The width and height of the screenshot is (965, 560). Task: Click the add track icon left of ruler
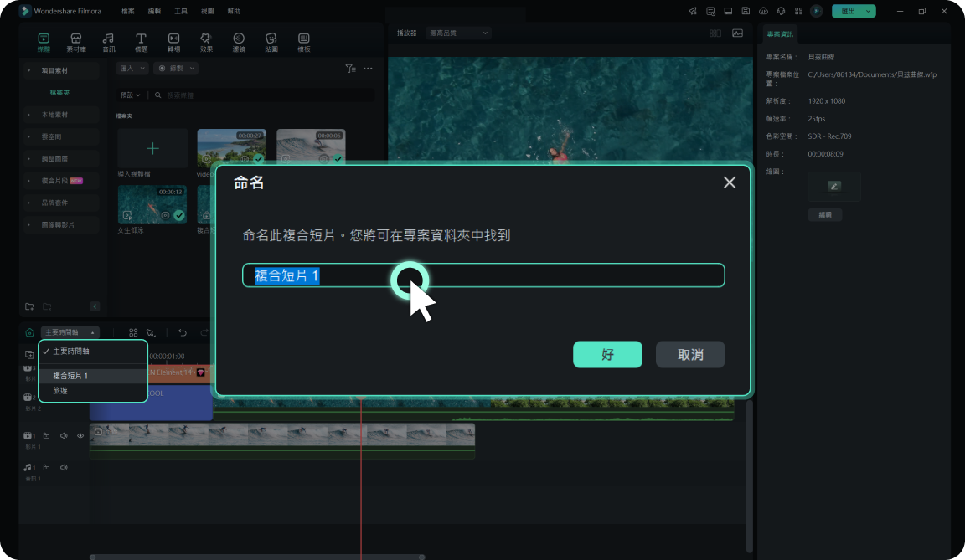pos(29,355)
